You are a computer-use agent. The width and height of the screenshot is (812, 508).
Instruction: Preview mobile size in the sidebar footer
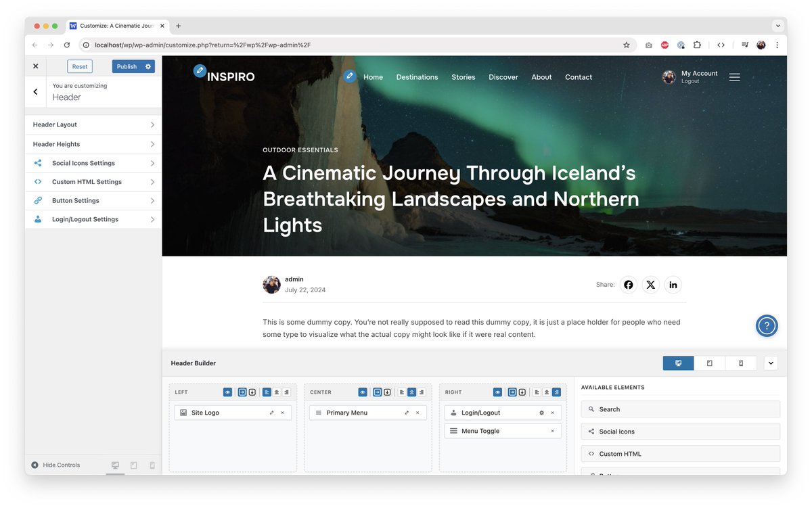pyautogui.click(x=152, y=465)
